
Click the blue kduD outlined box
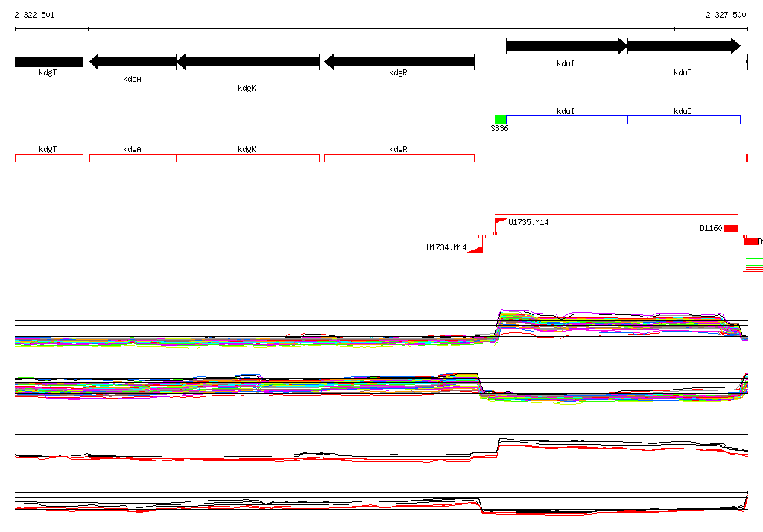(684, 120)
